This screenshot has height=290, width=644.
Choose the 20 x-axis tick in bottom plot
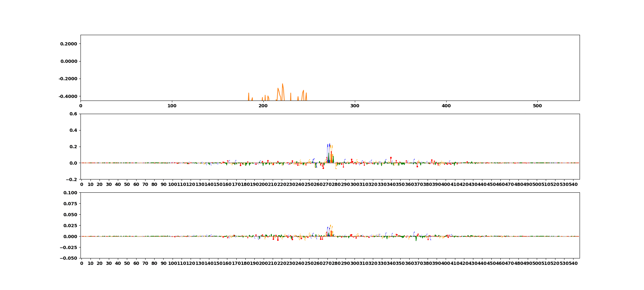100,263
